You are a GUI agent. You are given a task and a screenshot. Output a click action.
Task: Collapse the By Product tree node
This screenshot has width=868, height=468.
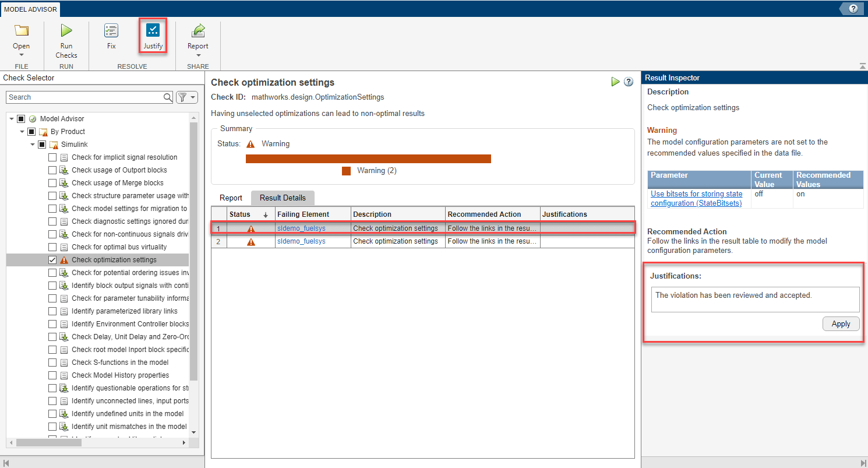coord(22,132)
